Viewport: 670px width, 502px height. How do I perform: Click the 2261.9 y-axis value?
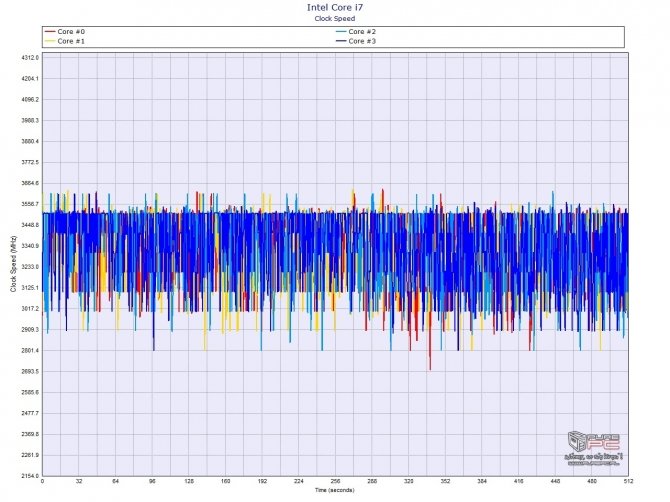tap(30, 455)
